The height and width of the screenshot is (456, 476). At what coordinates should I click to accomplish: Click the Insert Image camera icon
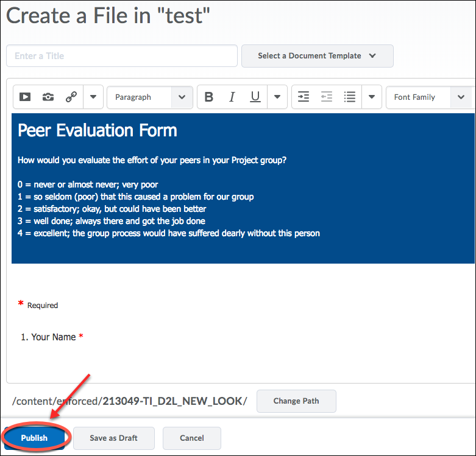[48, 97]
